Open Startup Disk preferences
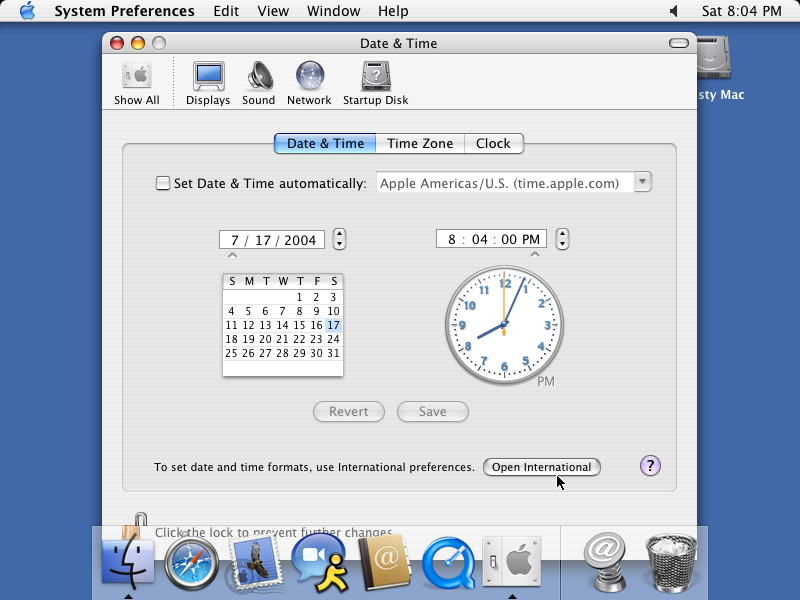 tap(375, 80)
